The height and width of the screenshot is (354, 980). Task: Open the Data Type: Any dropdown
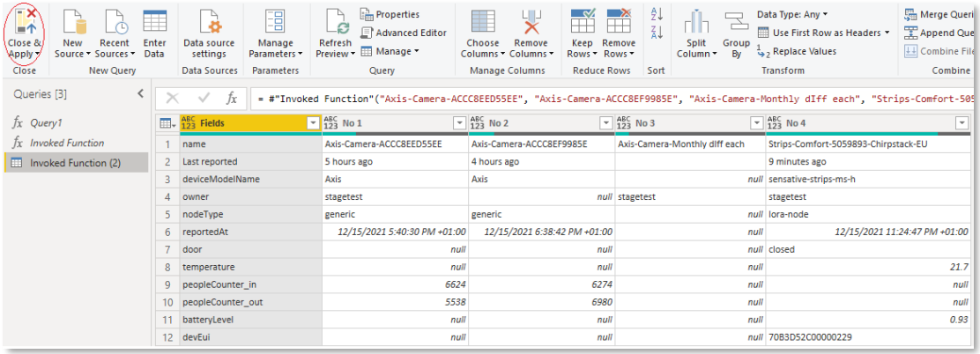point(792,14)
